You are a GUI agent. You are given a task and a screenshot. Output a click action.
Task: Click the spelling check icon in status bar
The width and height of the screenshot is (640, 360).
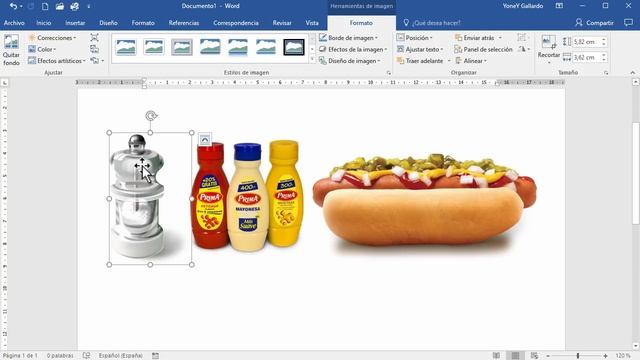pyautogui.click(x=87, y=356)
